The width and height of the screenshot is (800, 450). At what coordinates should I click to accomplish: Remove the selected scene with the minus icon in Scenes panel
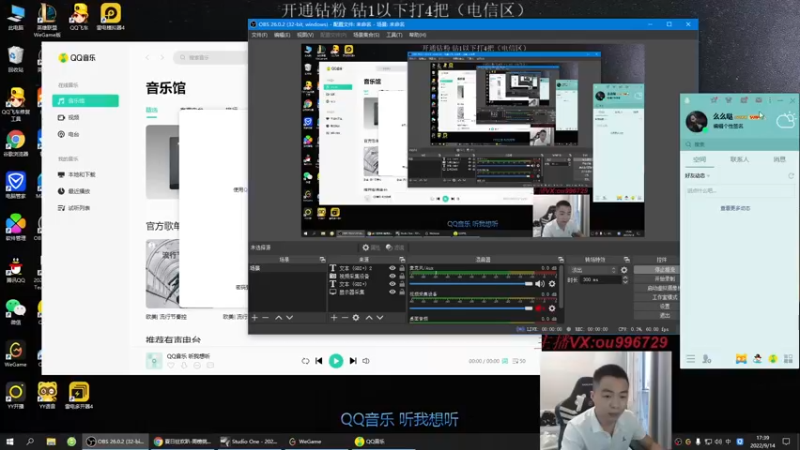[x=265, y=317]
